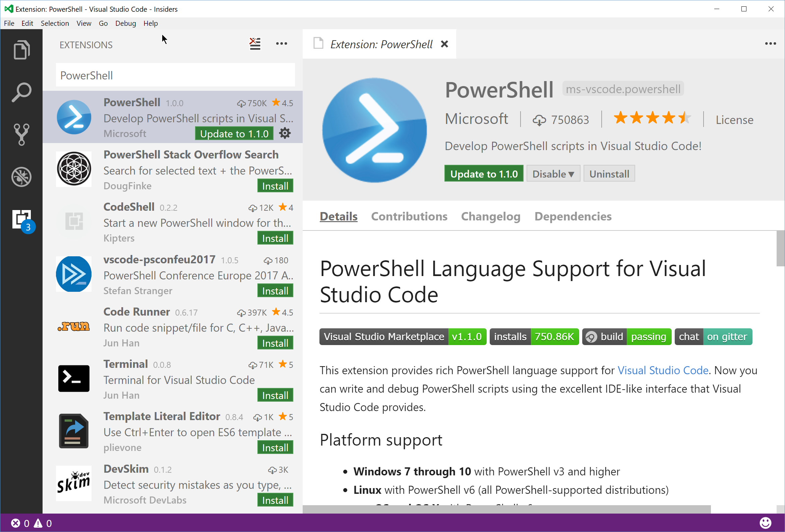Install the CodeShell extension
Image resolution: width=785 pixels, height=532 pixels.
pos(275,238)
